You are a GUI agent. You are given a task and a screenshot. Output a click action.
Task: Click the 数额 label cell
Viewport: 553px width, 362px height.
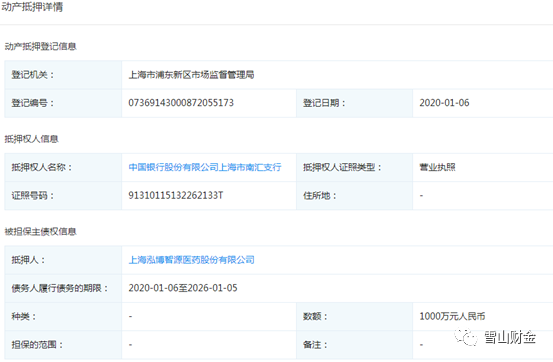click(x=354, y=316)
